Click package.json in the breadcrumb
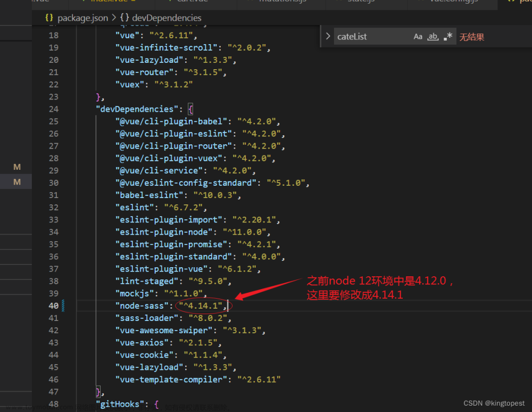Image resolution: width=532 pixels, height=412 pixels. (x=82, y=18)
